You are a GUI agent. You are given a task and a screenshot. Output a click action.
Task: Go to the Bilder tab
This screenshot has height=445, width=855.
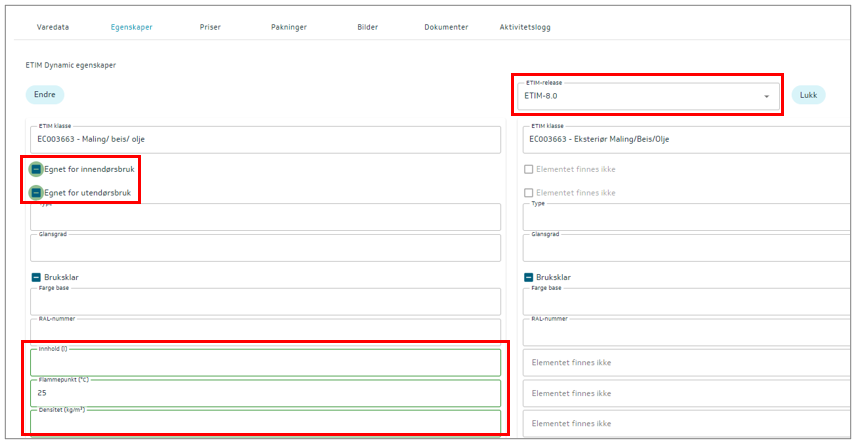pos(367,27)
